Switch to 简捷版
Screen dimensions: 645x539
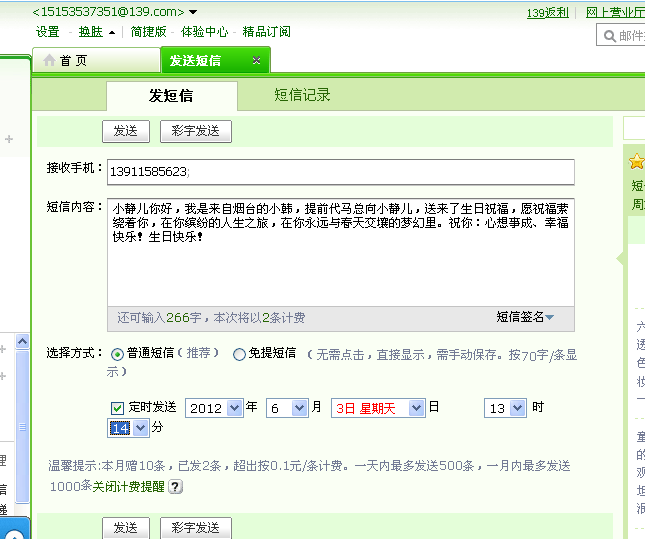(x=148, y=32)
